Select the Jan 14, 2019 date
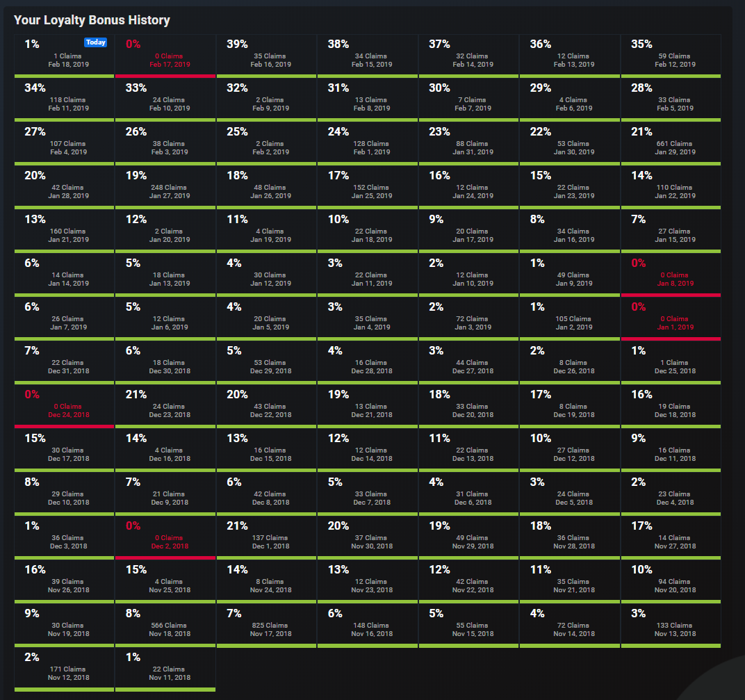Viewport: 745px width, 700px height. click(68, 283)
